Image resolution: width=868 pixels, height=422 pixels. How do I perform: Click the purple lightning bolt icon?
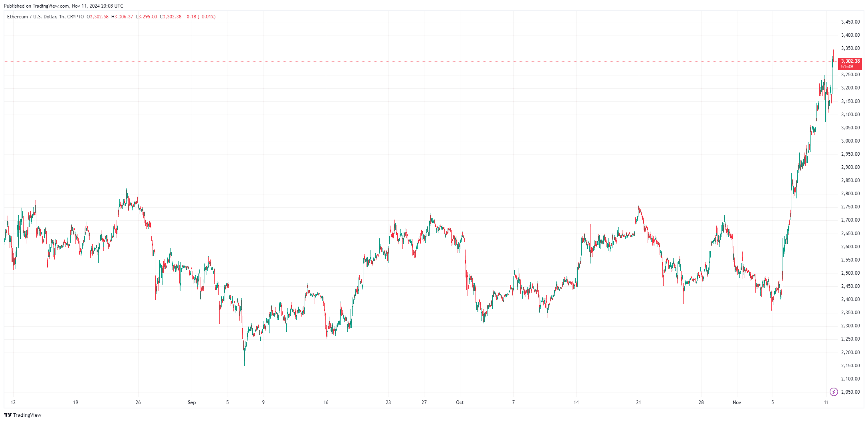coord(834,392)
